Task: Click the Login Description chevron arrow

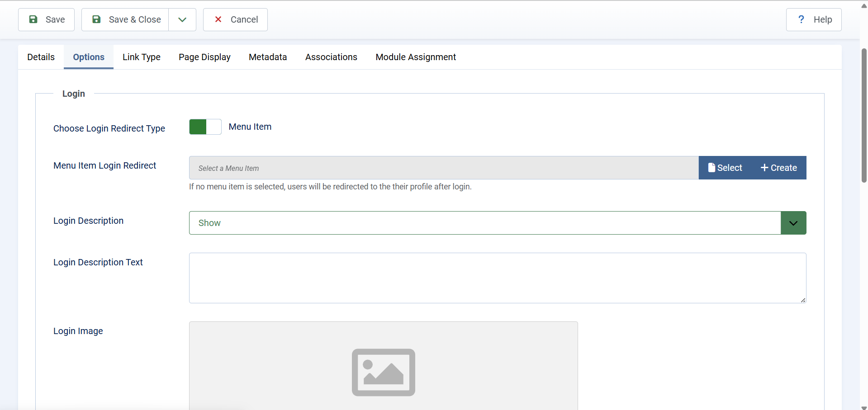Action: point(793,223)
